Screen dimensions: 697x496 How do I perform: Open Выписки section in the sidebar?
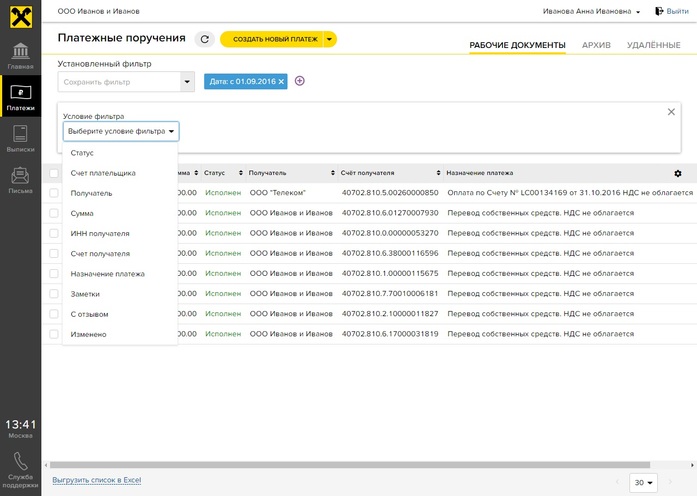[20, 138]
